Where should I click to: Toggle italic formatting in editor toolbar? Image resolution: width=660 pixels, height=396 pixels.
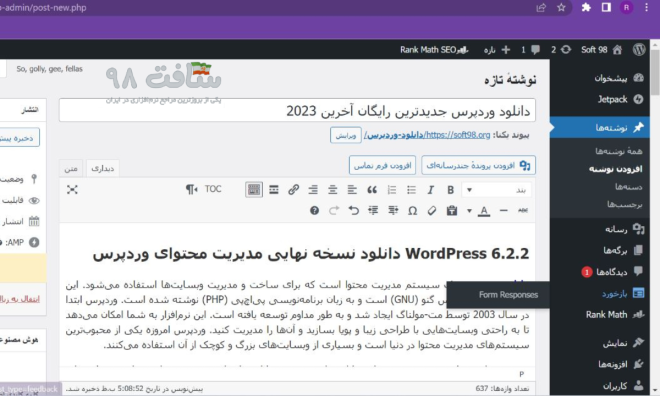pos(431,190)
